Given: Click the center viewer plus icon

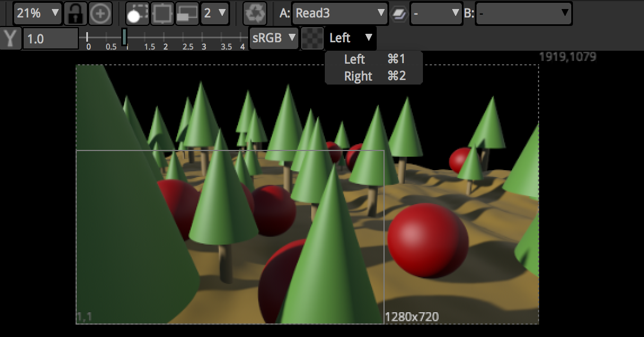Looking at the screenshot, I should tap(100, 13).
